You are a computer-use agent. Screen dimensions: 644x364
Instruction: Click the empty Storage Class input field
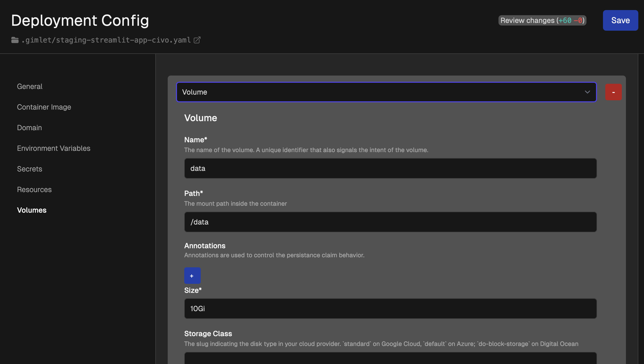390,358
